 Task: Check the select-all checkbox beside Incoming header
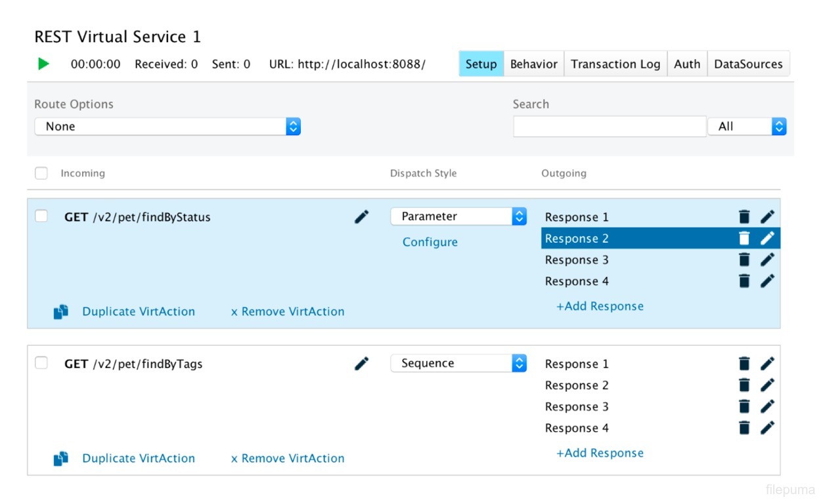41,173
